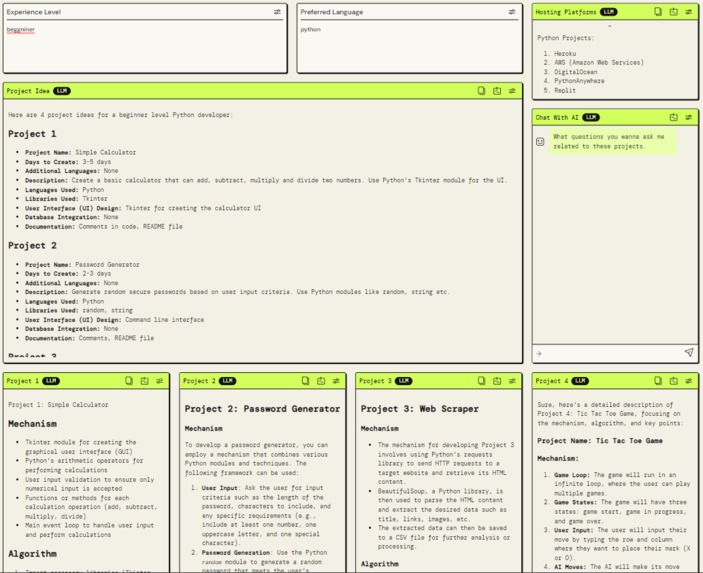This screenshot has height=573, width=703.
Task: Click the 'Chat With AI' card title
Action: [x=557, y=117]
